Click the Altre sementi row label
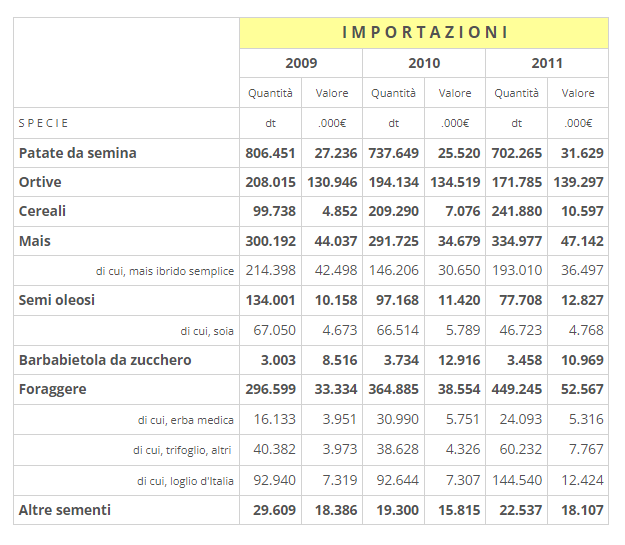The image size is (625, 545). point(65,510)
